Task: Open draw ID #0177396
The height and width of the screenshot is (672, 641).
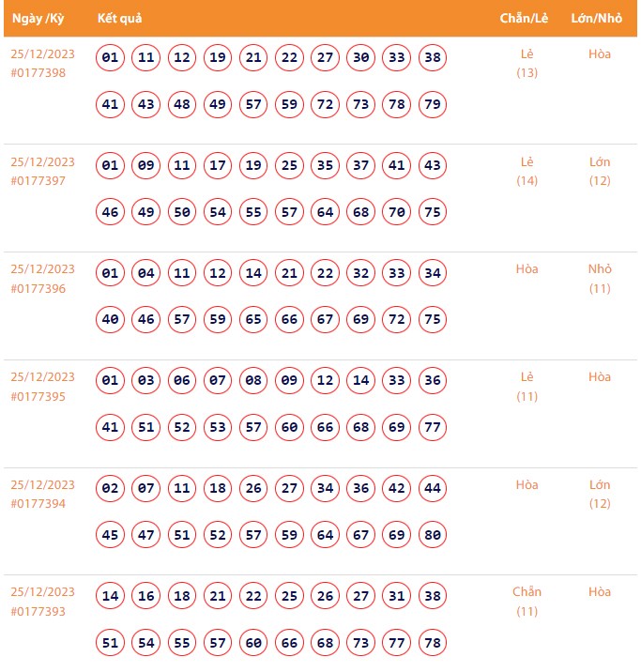Action: 38,289
